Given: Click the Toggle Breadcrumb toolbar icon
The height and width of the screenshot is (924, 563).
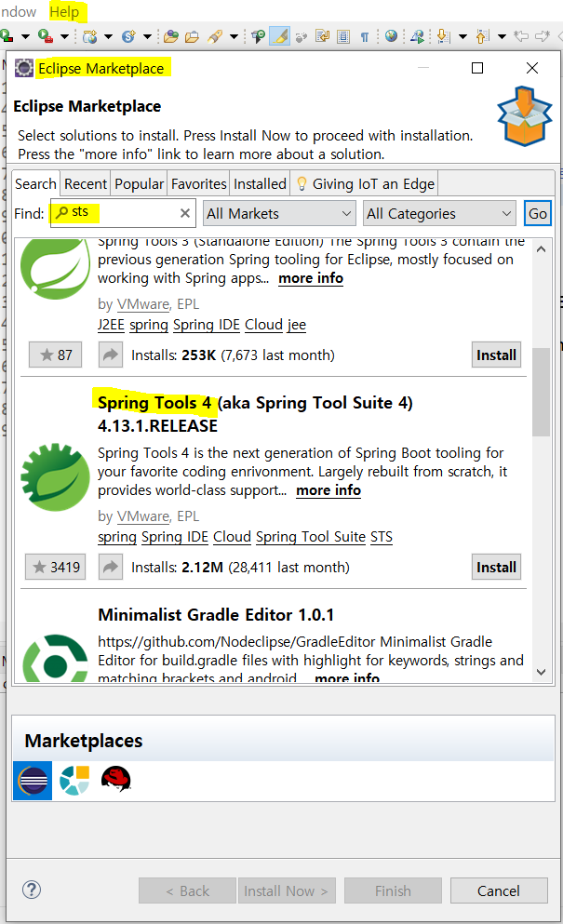Looking at the screenshot, I should (258, 36).
